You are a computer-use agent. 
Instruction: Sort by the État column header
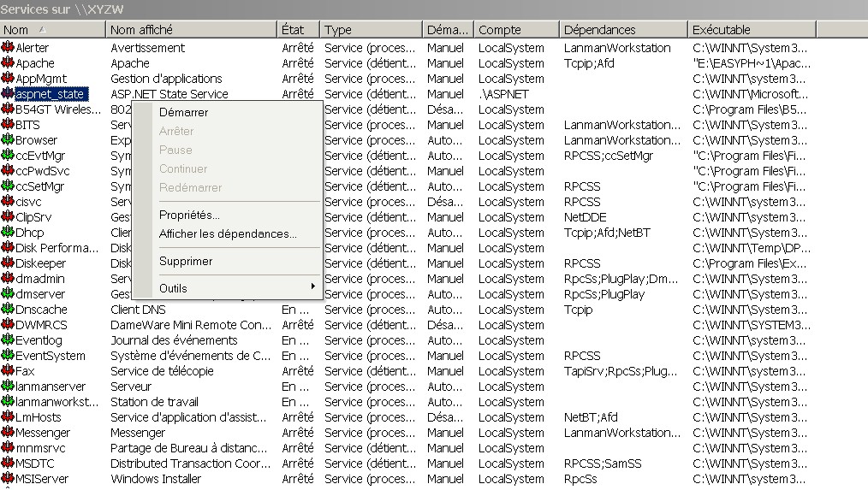point(299,30)
